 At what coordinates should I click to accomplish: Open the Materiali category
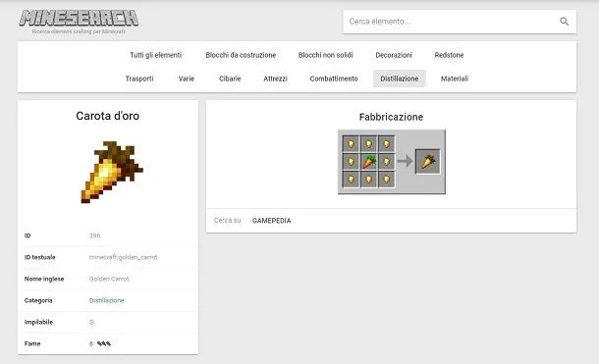coord(455,78)
